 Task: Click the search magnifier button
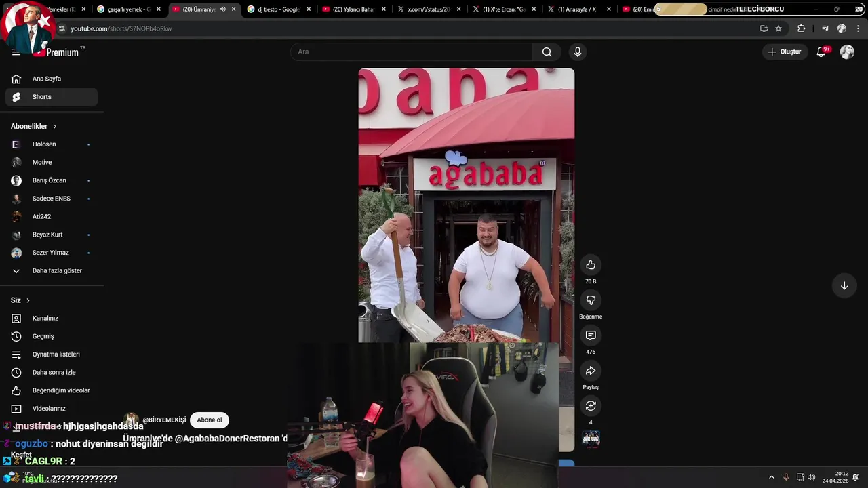point(547,52)
